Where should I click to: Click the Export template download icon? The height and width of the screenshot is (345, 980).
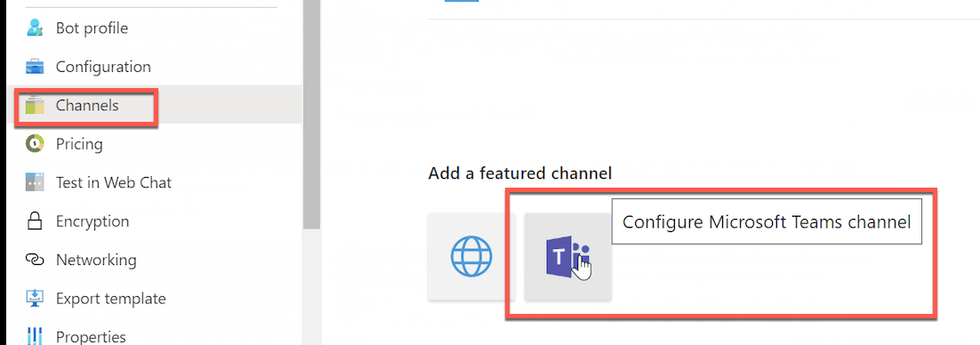pos(35,298)
